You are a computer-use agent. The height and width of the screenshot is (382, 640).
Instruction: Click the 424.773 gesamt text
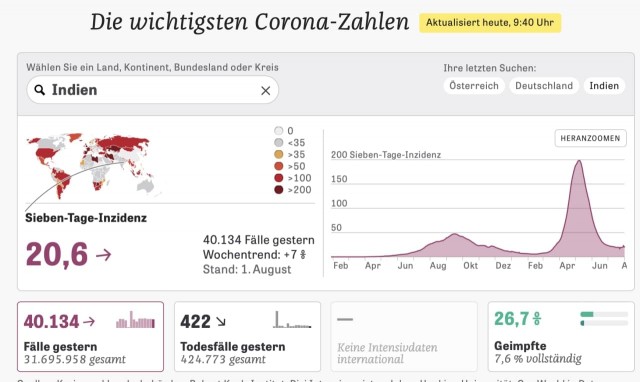(x=223, y=360)
